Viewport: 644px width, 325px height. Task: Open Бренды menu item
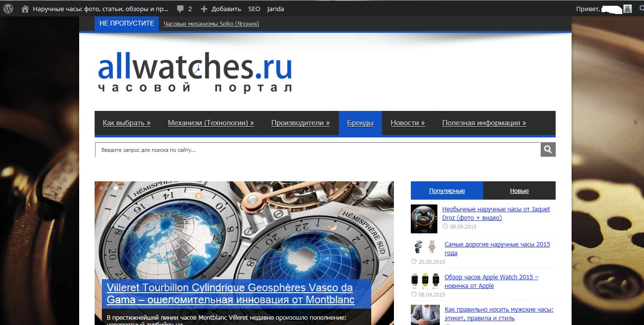click(360, 123)
